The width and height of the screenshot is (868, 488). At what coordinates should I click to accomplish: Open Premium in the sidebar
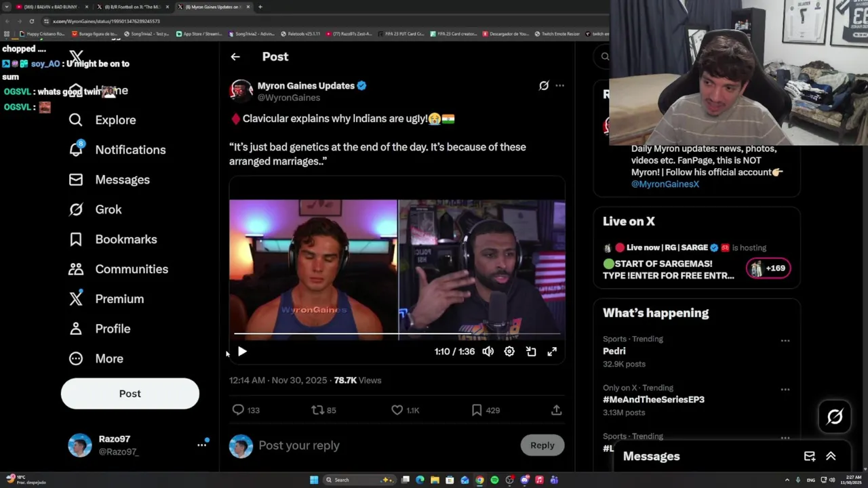click(106, 299)
